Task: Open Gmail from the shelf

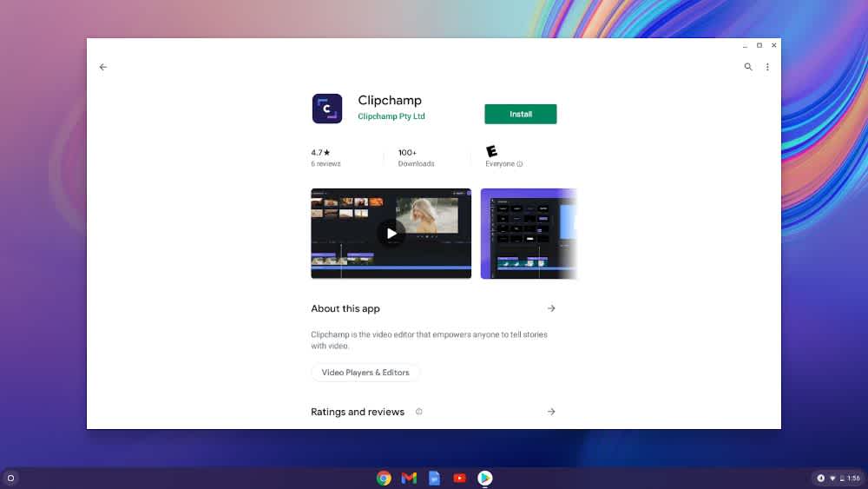Action: 409,478
